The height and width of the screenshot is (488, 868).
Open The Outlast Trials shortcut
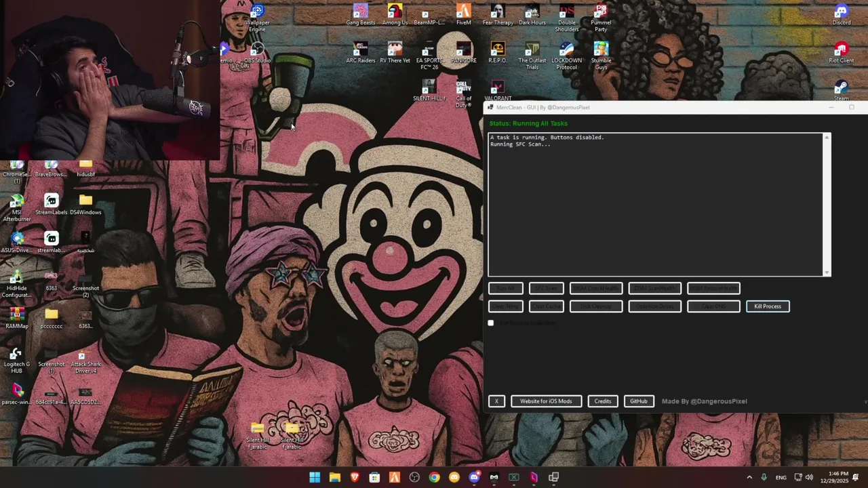coord(532,56)
